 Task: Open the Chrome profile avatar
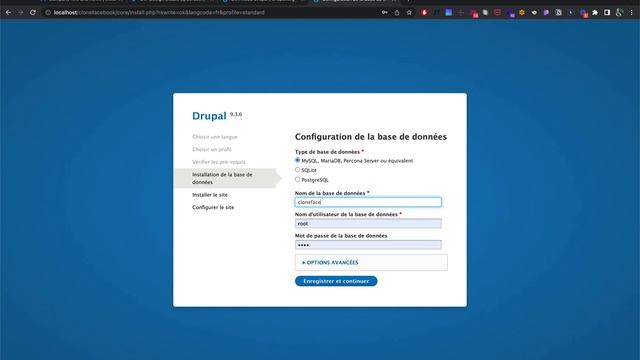point(619,13)
